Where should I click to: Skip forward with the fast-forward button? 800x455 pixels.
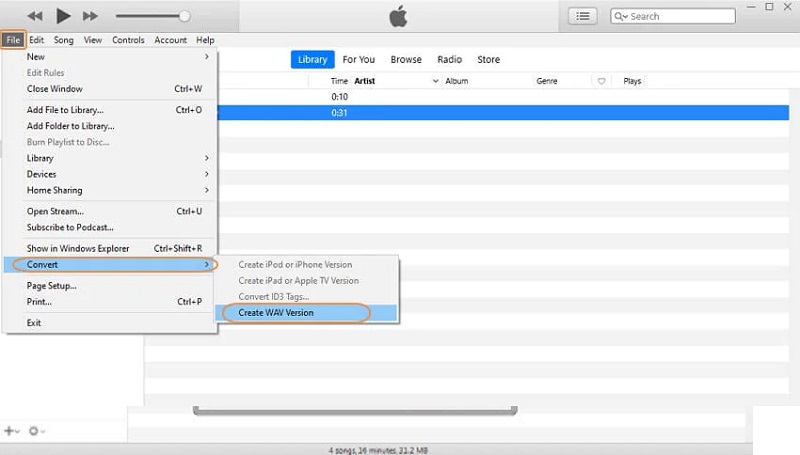point(90,16)
